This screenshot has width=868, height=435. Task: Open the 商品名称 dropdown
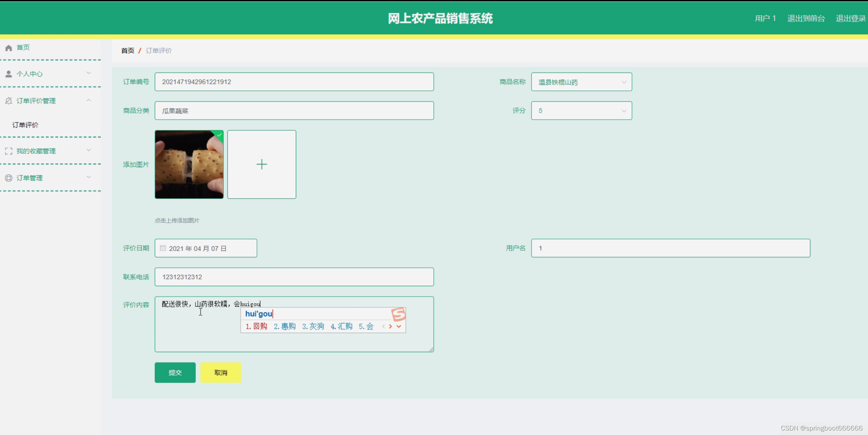[x=581, y=82]
